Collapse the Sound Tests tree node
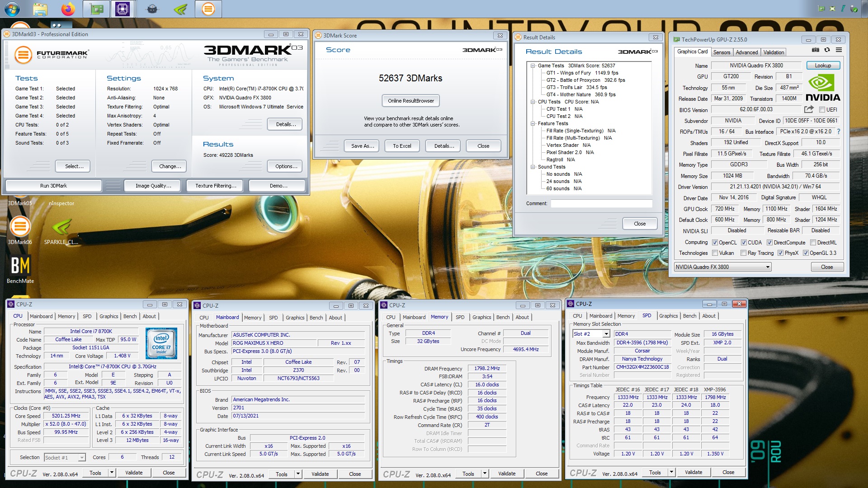Image resolution: width=868 pixels, height=488 pixels. pos(533,167)
